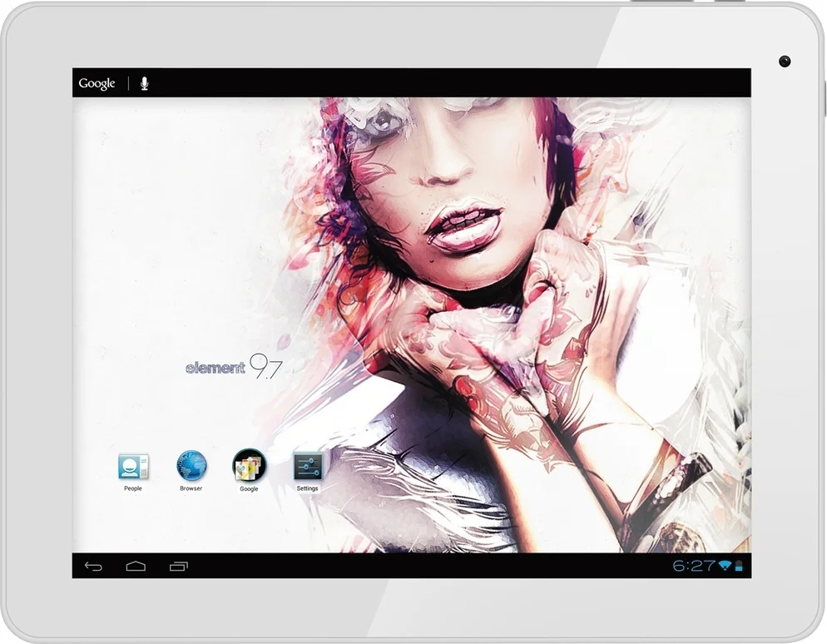This screenshot has height=644, width=827.
Task: Tap the Back navigation button
Action: 93,567
